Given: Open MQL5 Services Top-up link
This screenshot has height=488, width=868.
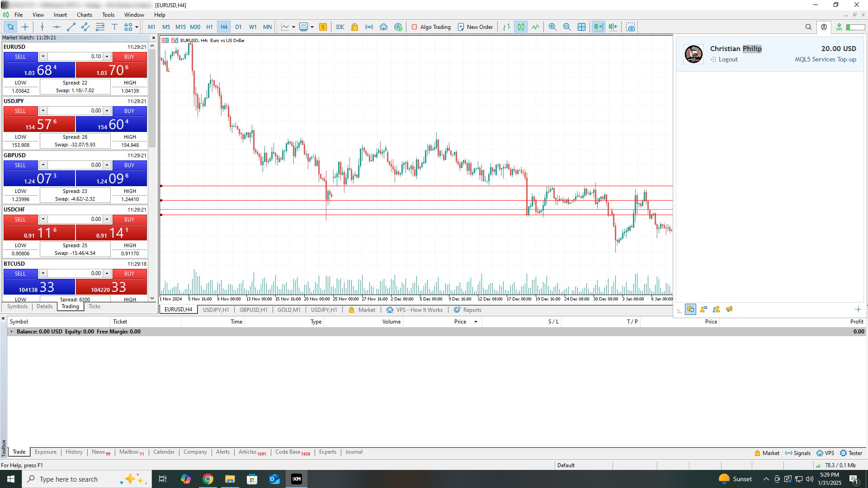Looking at the screenshot, I should (826, 60).
